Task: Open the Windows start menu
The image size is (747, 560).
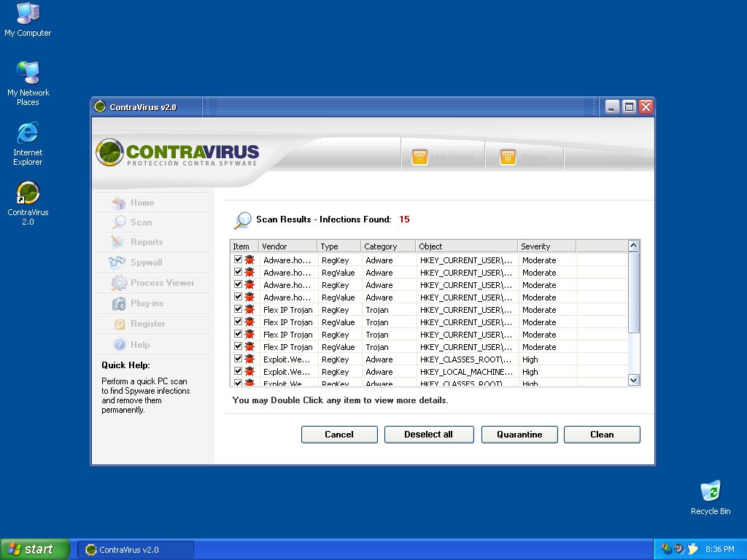Action: tap(35, 549)
